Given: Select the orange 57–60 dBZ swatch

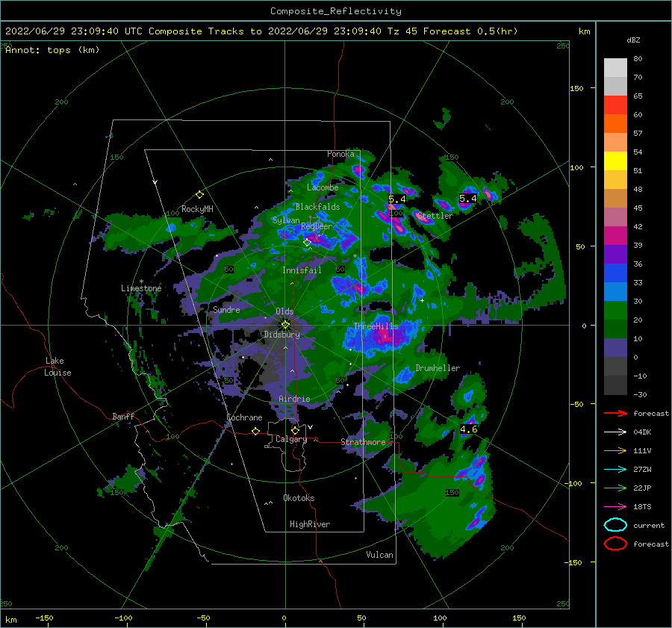Looking at the screenshot, I should 615,123.
